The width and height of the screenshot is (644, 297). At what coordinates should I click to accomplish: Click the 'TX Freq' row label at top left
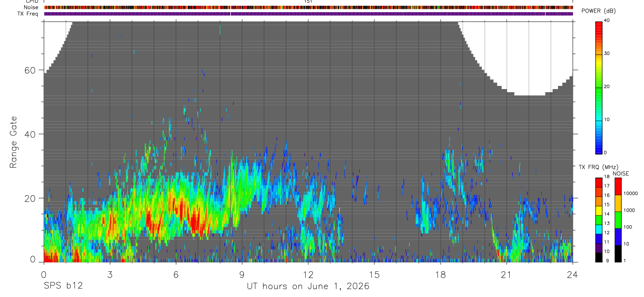click(27, 14)
